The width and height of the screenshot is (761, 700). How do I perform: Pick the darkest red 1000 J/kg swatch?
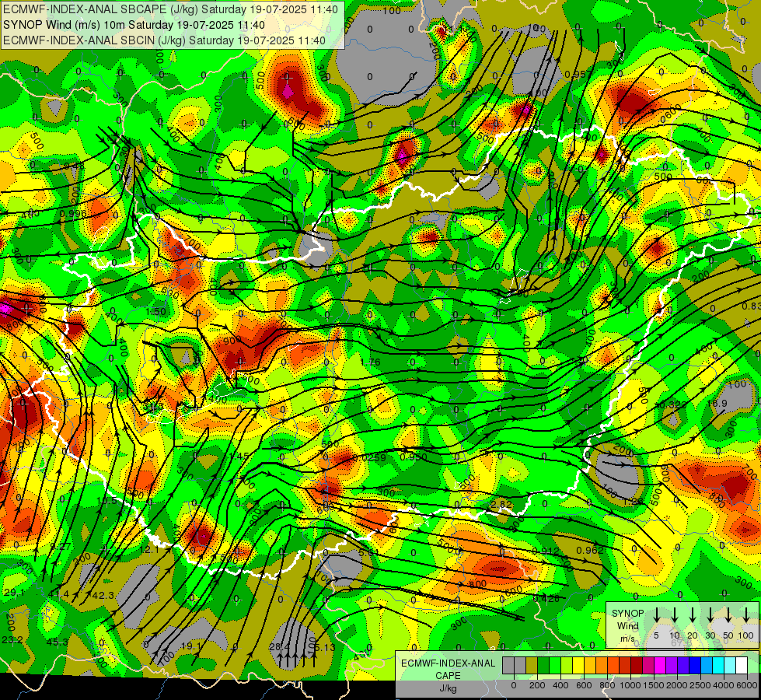[637, 665]
